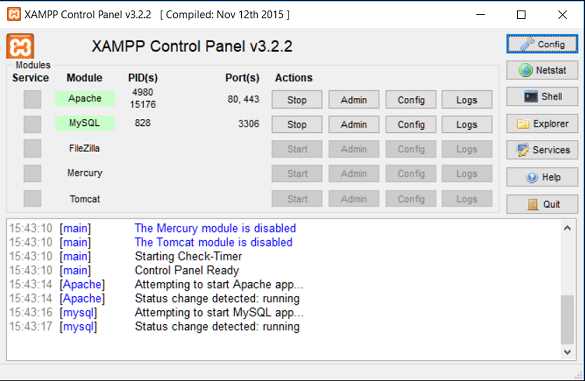Click log line 'Control Panel Ready'
The height and width of the screenshot is (381, 585).
(187, 270)
